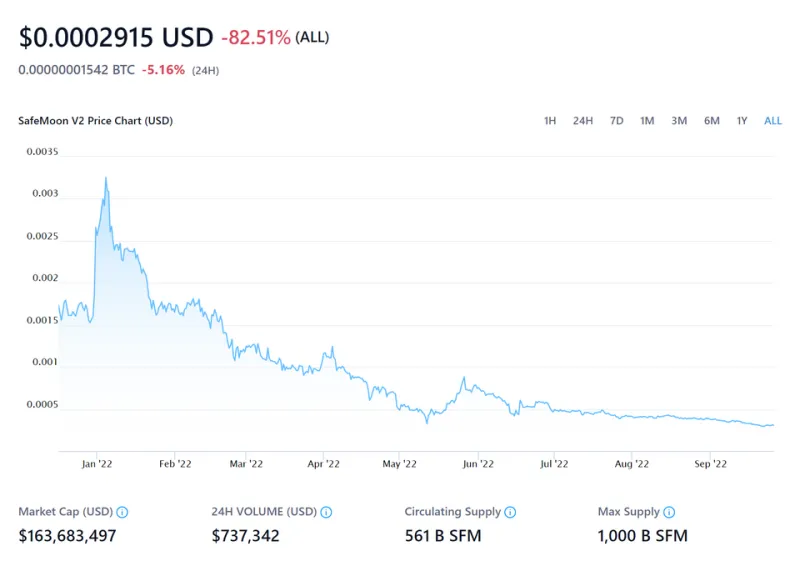Click the Circulating Supply label
This screenshot has height=566, width=800.
453,512
